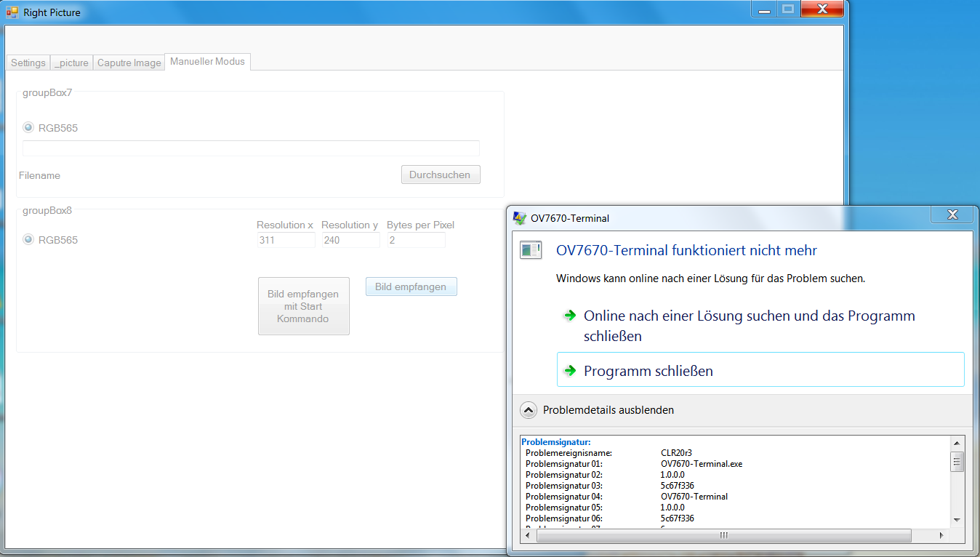
Task: Click the horizontal scrollbar thumb in details
Action: click(724, 535)
